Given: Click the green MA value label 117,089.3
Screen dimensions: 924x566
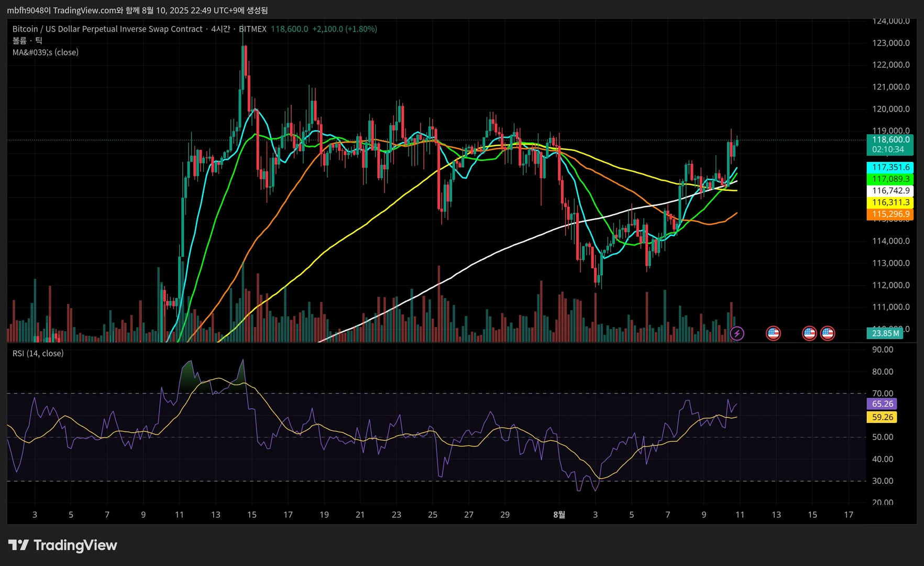Looking at the screenshot, I should [890, 179].
